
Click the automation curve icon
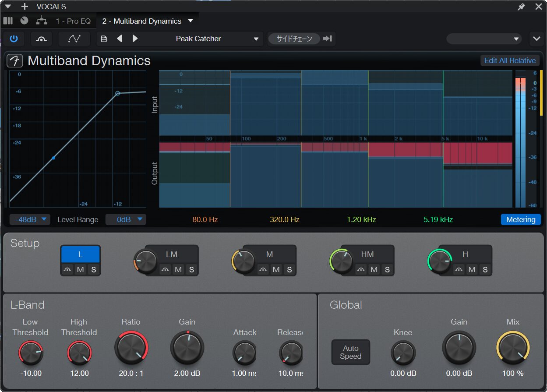74,39
